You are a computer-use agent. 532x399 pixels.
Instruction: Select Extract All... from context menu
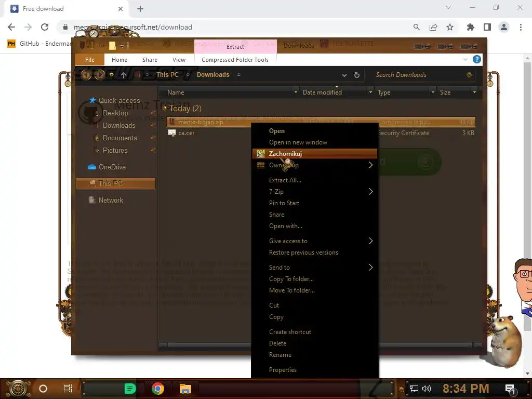[285, 180]
